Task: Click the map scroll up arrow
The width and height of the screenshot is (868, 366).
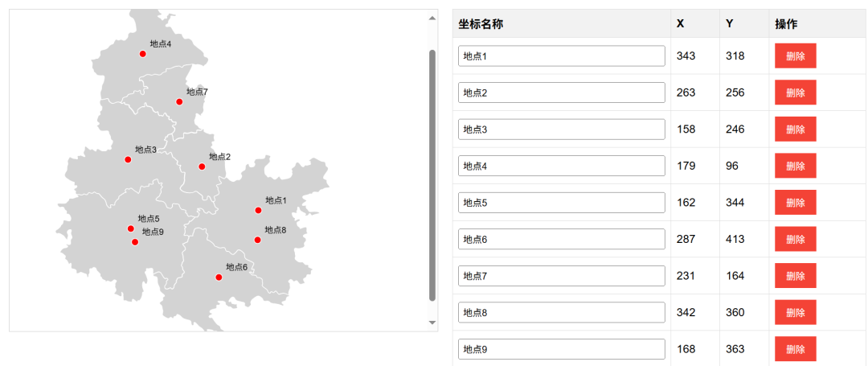Action: (x=432, y=18)
